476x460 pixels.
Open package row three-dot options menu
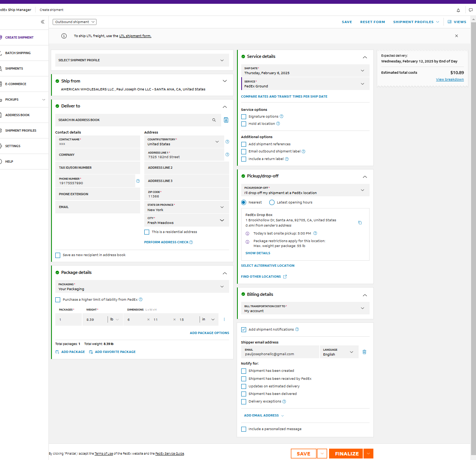pyautogui.click(x=224, y=320)
